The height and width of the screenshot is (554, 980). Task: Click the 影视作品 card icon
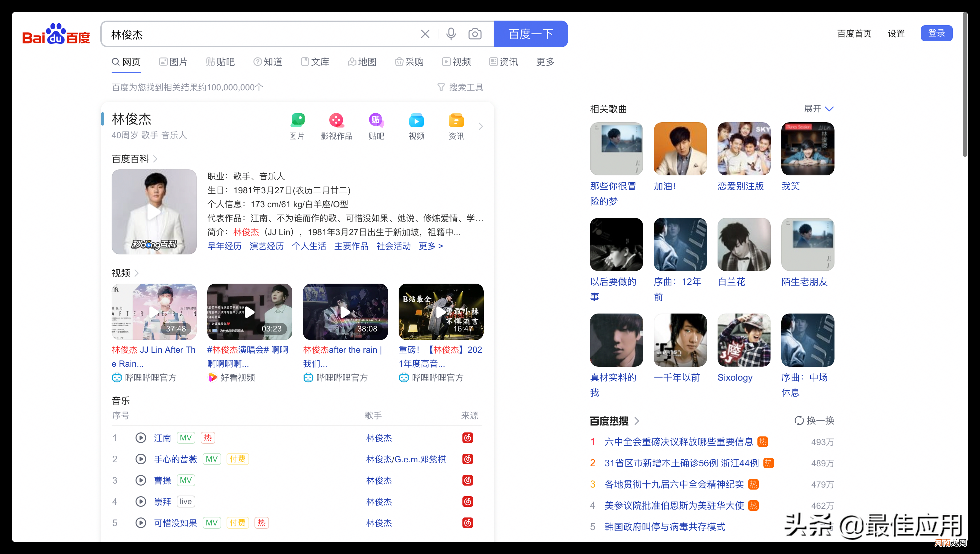coord(337,121)
